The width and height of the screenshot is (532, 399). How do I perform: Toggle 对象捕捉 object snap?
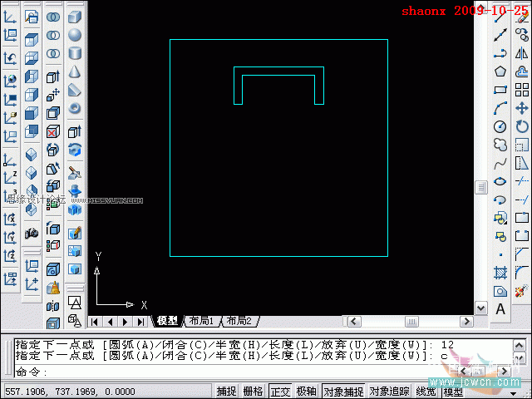(x=343, y=392)
